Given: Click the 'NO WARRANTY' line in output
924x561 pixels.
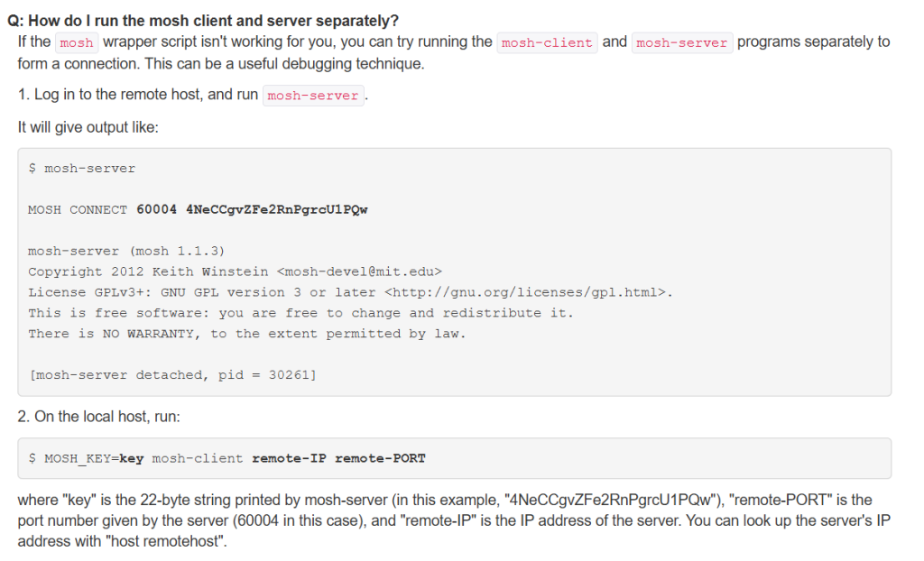Looking at the screenshot, I should tap(246, 334).
